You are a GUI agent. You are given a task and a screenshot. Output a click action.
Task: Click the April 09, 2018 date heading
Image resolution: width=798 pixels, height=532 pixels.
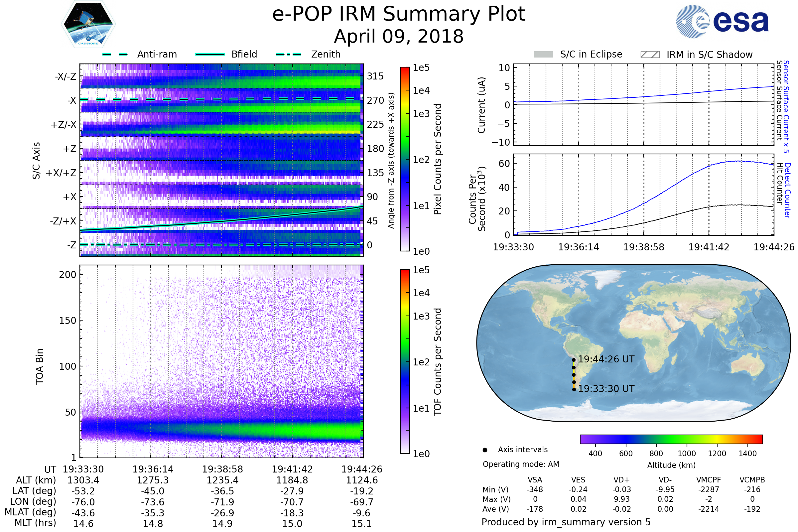click(x=399, y=36)
